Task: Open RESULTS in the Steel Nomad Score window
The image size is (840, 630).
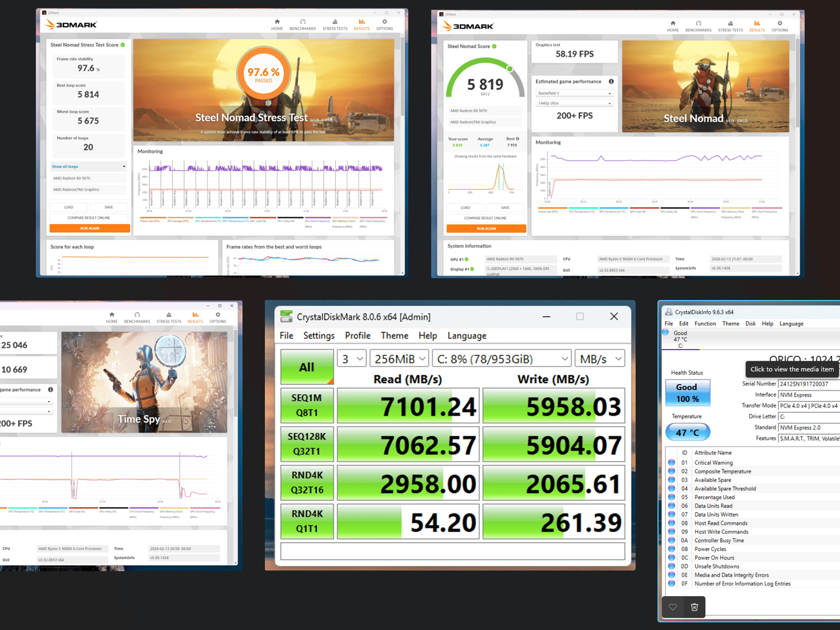Action: [757, 26]
